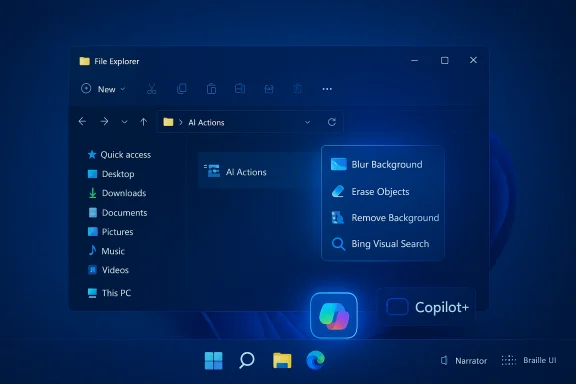Open the recent locations chevron

pyautogui.click(x=125, y=122)
